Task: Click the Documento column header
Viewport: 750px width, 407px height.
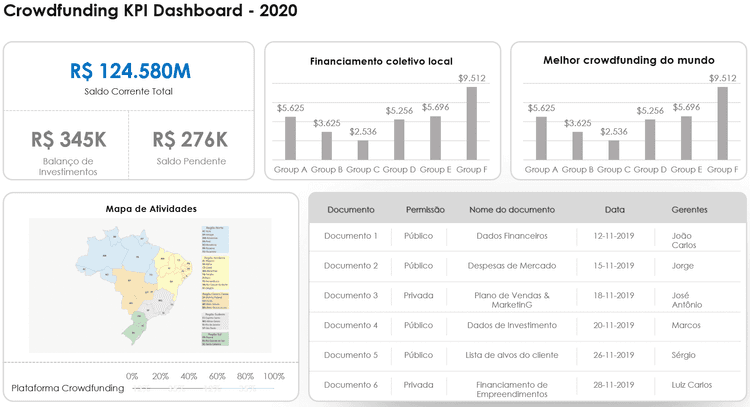Action: tap(351, 209)
